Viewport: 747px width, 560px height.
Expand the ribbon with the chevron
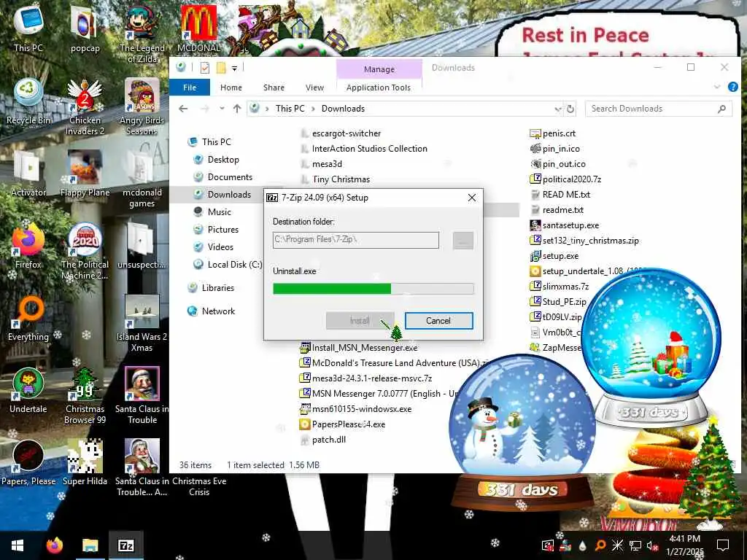coord(717,87)
